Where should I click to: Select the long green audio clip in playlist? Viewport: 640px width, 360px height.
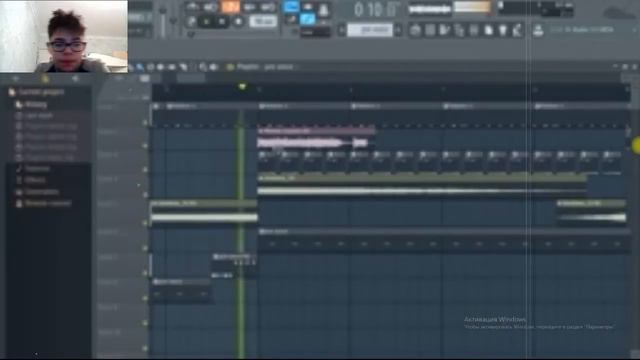[422, 186]
